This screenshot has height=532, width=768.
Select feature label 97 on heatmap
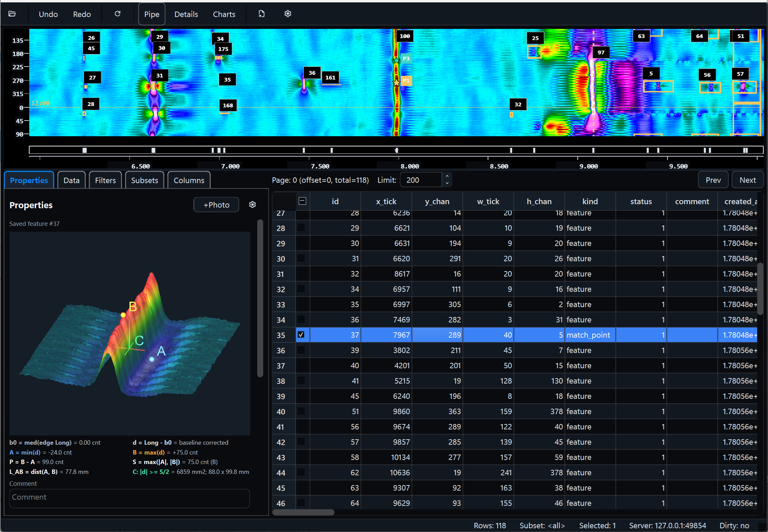coord(601,52)
